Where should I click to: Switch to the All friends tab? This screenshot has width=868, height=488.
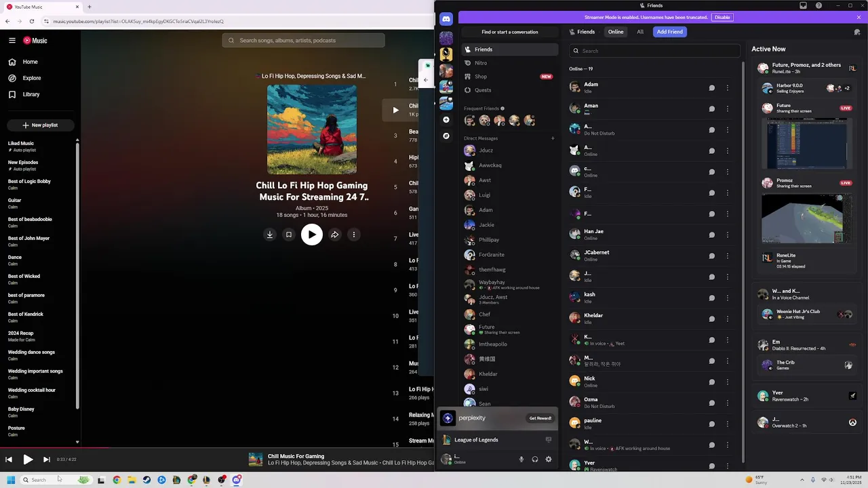[640, 32]
